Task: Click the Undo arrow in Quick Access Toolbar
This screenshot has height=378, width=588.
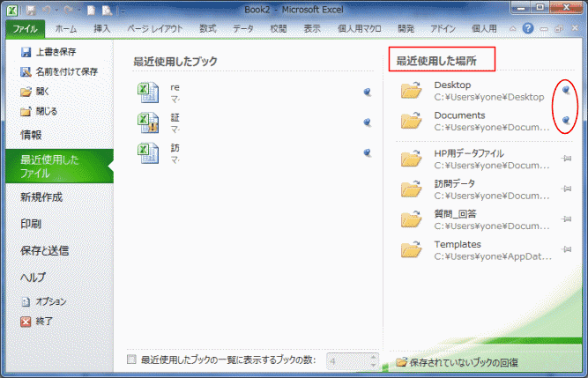Action: 47,11
